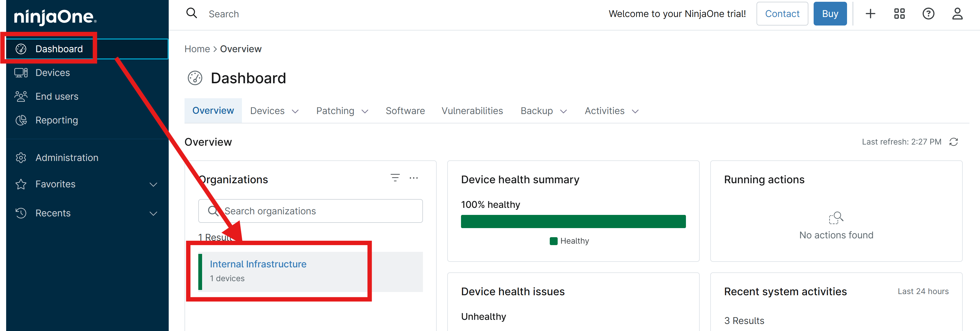980x331 pixels.
Task: Click the Recents history icon
Action: point(21,213)
